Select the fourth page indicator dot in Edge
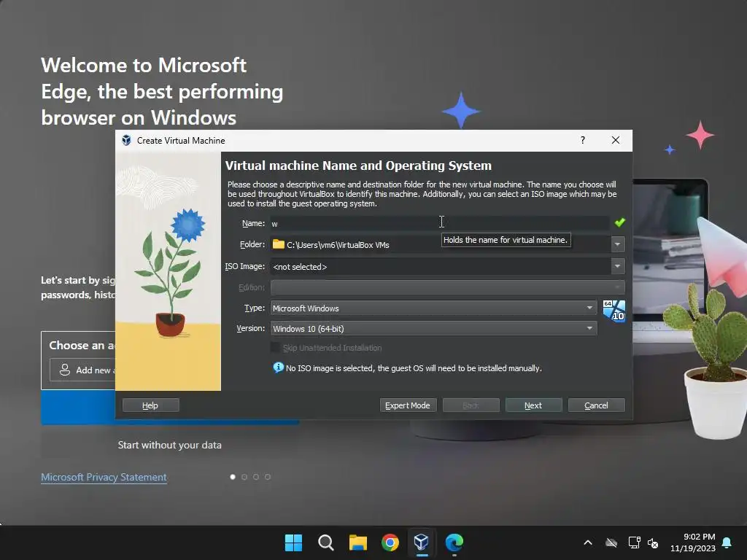This screenshot has width=747, height=560. click(x=268, y=477)
